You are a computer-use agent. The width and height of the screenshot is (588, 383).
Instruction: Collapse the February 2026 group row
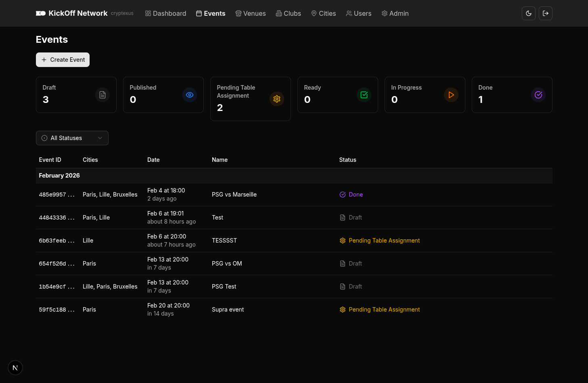click(59, 176)
